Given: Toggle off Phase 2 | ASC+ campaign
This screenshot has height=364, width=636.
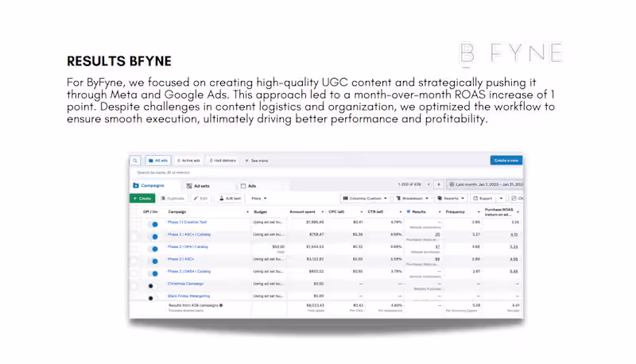Looking at the screenshot, I should [x=153, y=261].
